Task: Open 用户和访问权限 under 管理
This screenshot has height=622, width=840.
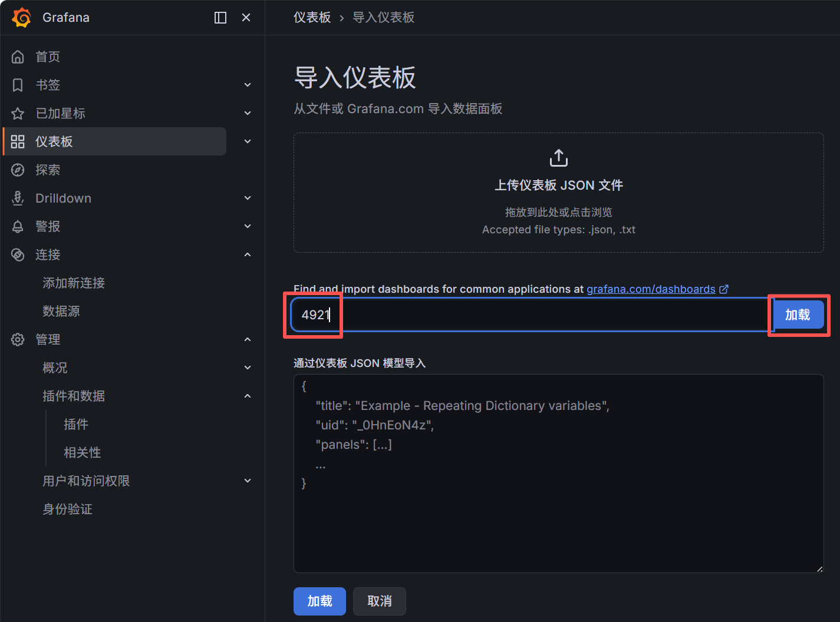Action: tap(86, 481)
